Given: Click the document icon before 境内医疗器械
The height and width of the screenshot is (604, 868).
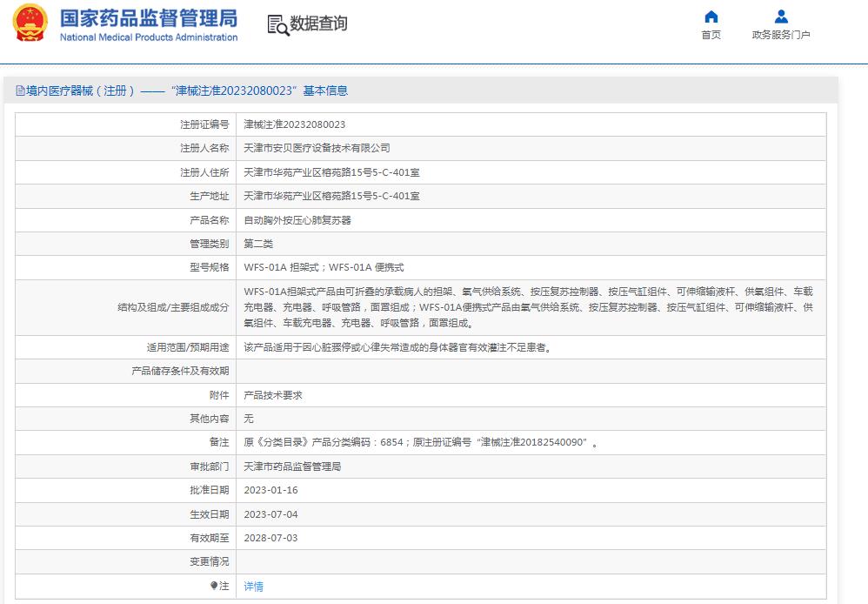Looking at the screenshot, I should pyautogui.click(x=21, y=91).
